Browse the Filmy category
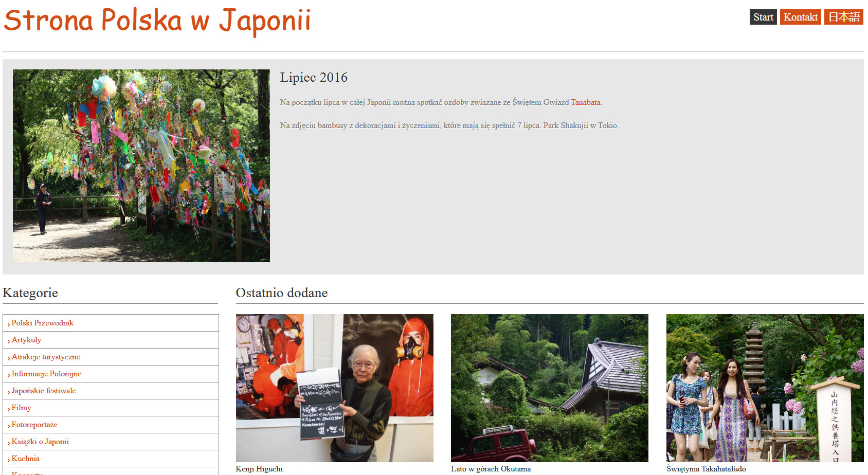Screen dimensions: 868x475 click(x=22, y=408)
